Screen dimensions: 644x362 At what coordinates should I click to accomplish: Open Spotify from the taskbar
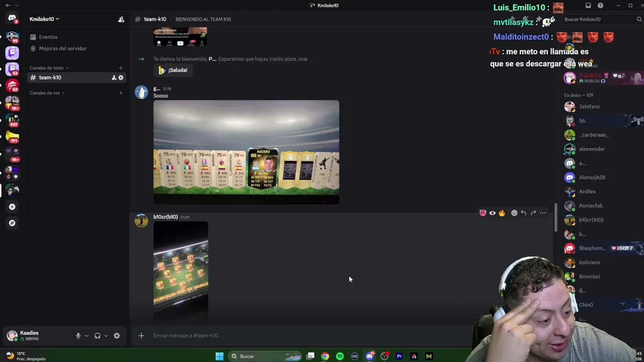point(340,356)
